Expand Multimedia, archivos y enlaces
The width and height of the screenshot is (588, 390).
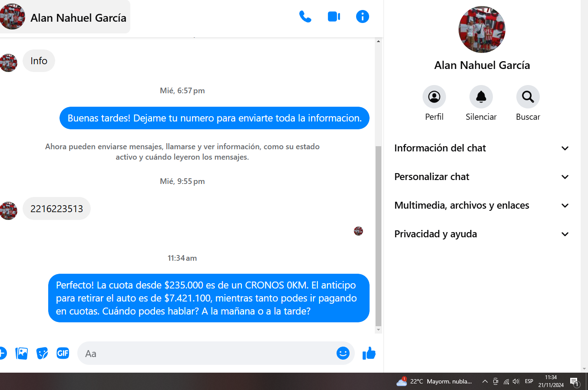pos(482,206)
